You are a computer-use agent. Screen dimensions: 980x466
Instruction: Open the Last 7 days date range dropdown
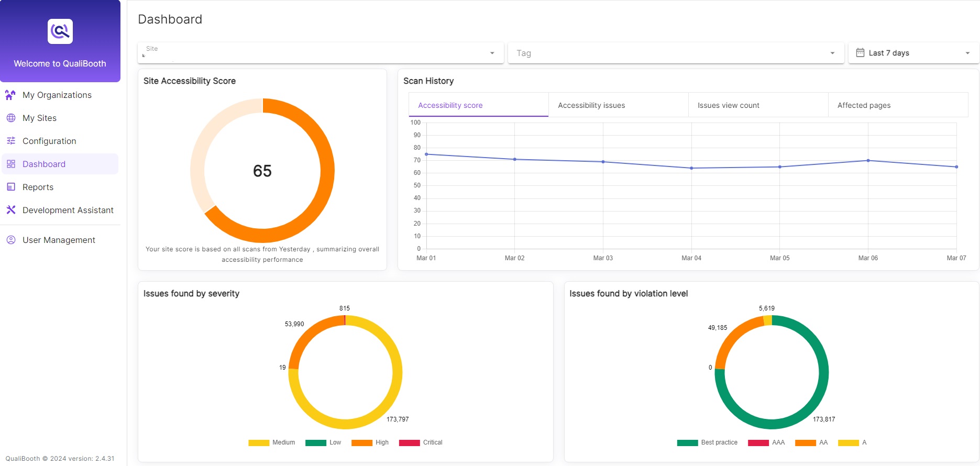(x=913, y=53)
